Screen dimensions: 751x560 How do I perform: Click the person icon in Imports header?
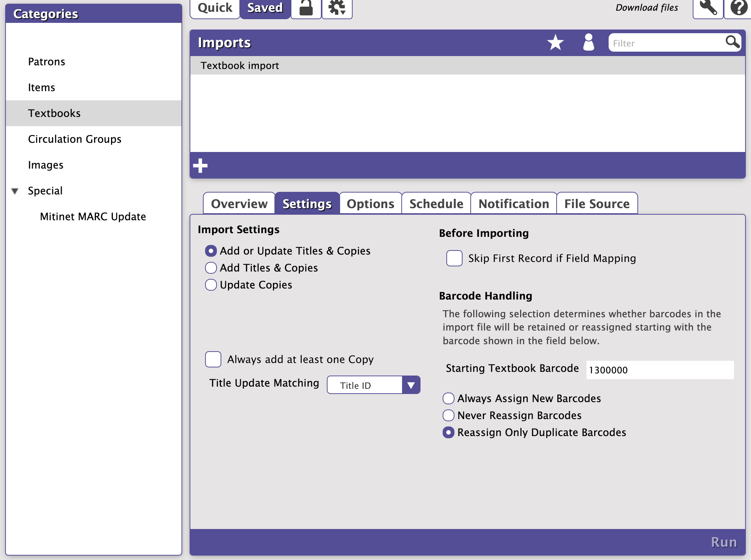[588, 42]
